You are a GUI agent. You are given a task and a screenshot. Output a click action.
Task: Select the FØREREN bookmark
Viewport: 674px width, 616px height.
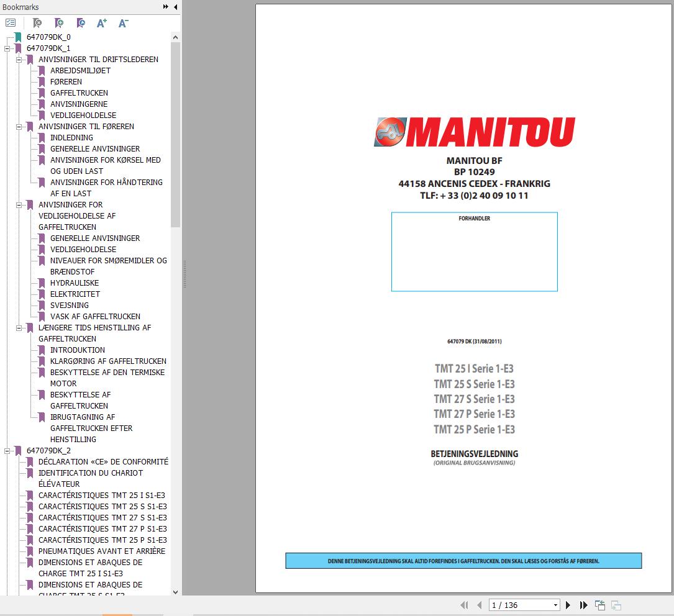tap(66, 81)
